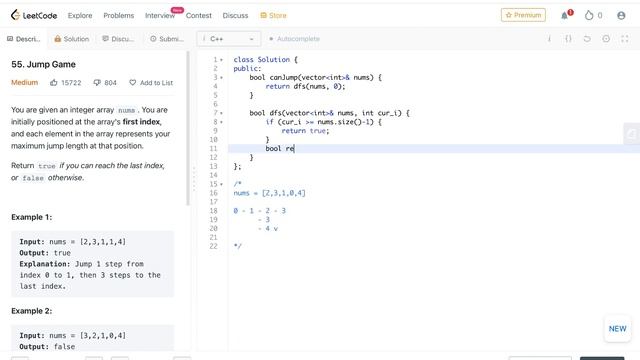Viewport: 640px width, 360px height.
Task: Open notifications bell icon
Action: click(x=565, y=16)
